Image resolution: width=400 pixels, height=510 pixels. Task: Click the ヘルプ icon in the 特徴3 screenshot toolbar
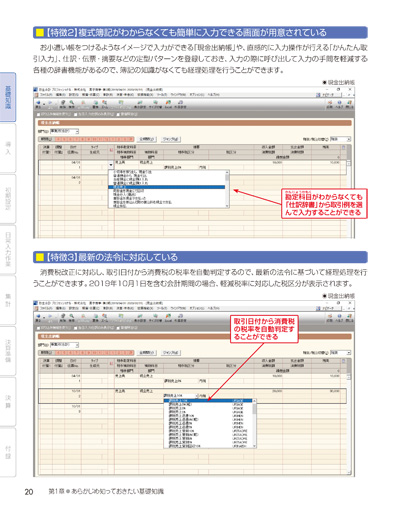click(x=339, y=318)
